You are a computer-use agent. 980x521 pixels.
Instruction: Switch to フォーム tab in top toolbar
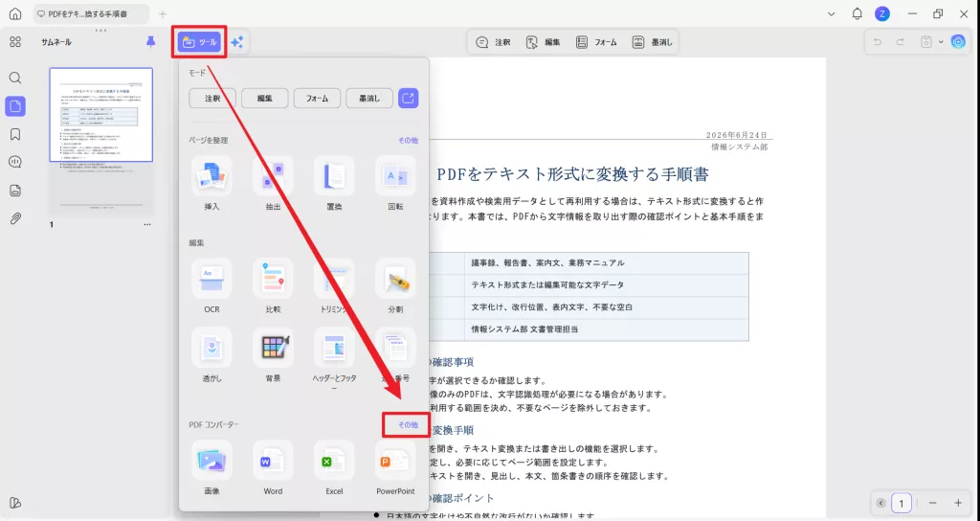click(596, 42)
